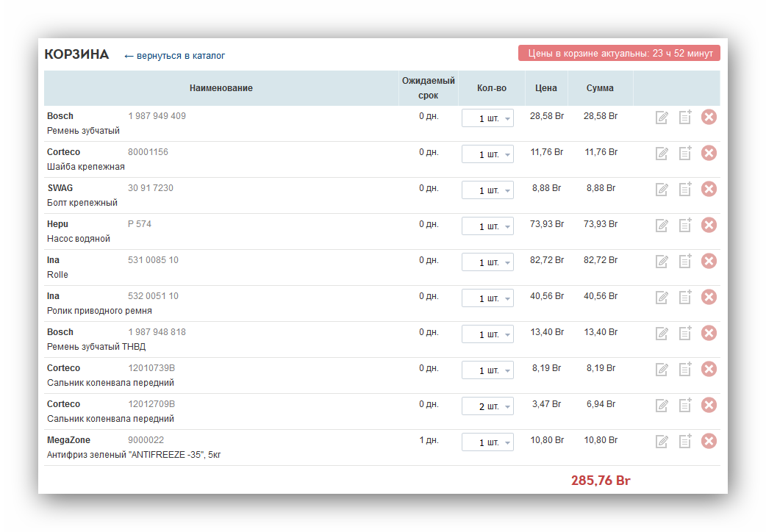Remove Ina 531 0085 10 Rolle
The height and width of the screenshot is (532, 766).
click(709, 262)
